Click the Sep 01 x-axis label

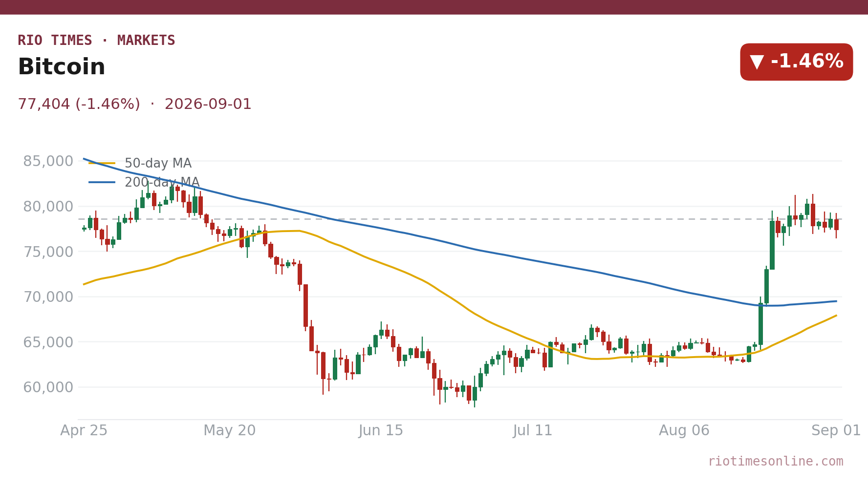click(x=836, y=431)
